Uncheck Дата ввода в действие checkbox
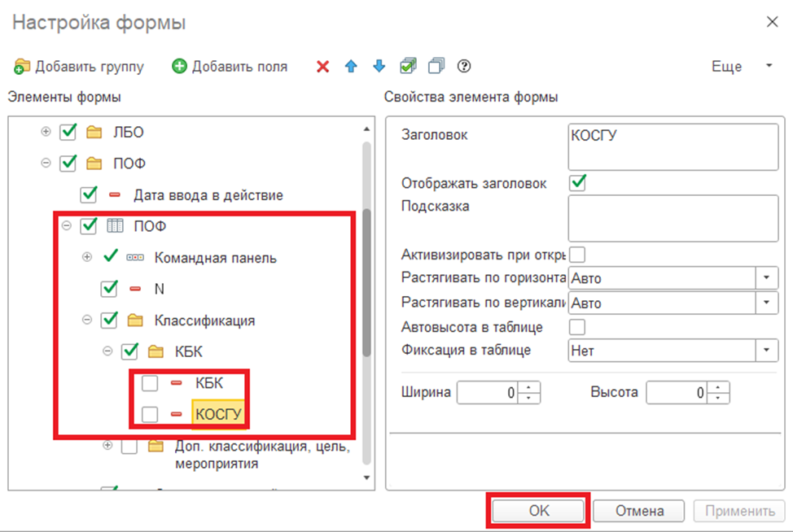The image size is (793, 532). point(89,194)
